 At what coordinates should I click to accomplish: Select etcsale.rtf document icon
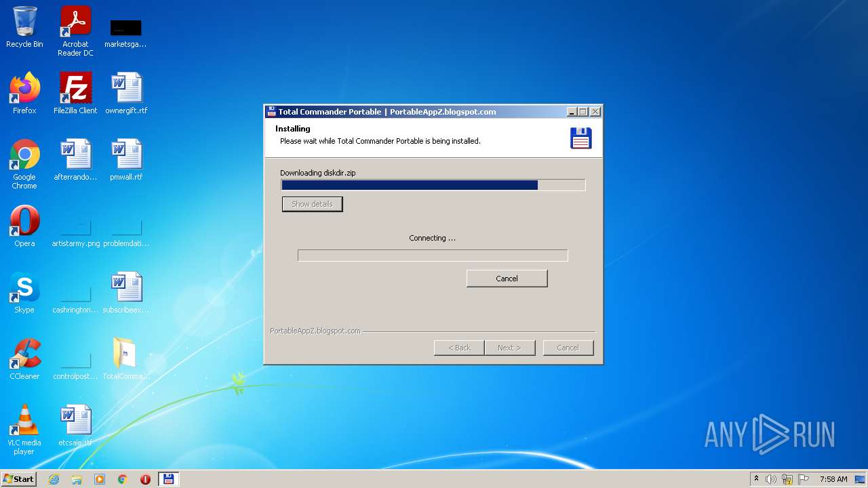point(75,426)
